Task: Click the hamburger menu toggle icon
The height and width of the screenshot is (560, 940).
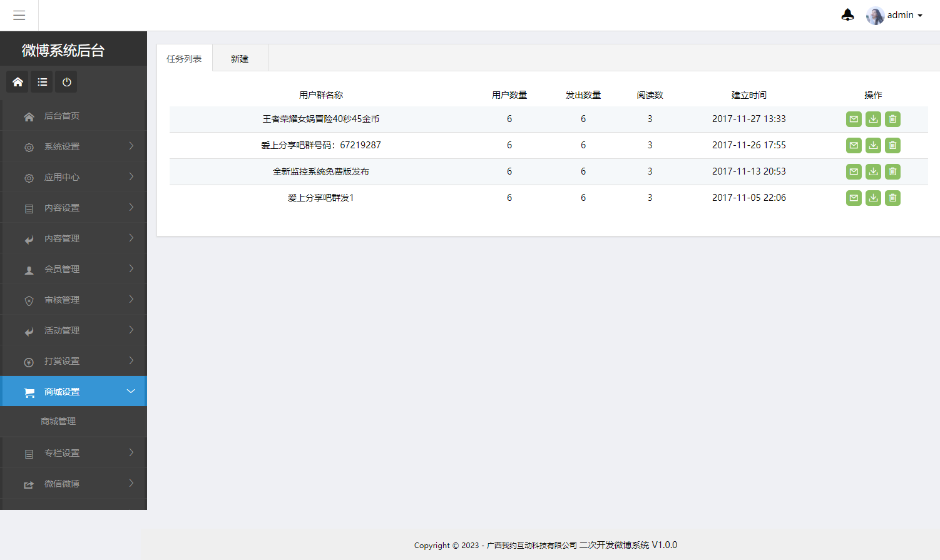Action: (19, 15)
